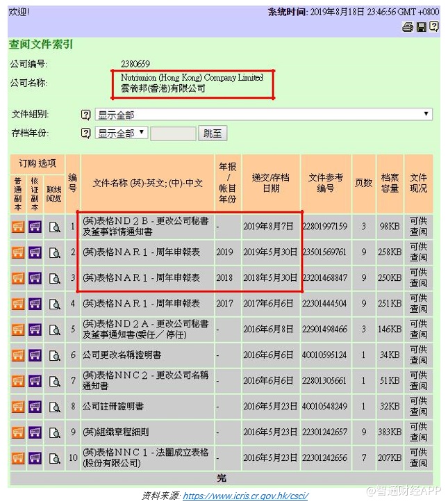View NNC1 incorporation form online
448x504 pixels.
(x=55, y=458)
